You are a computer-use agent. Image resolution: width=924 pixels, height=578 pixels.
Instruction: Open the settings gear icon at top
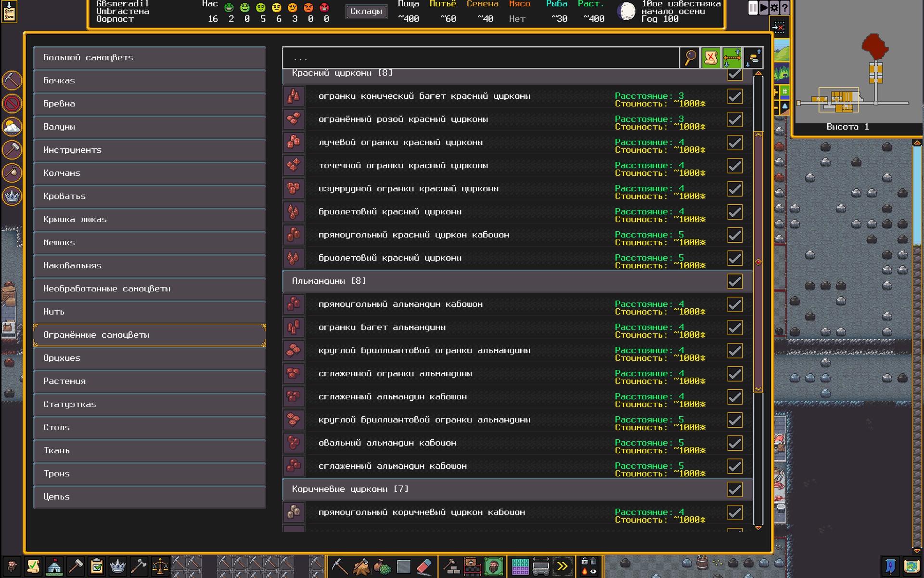(x=774, y=8)
